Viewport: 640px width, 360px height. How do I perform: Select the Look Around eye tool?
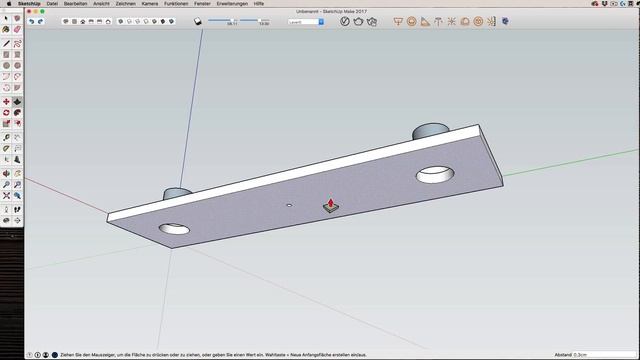(6, 220)
